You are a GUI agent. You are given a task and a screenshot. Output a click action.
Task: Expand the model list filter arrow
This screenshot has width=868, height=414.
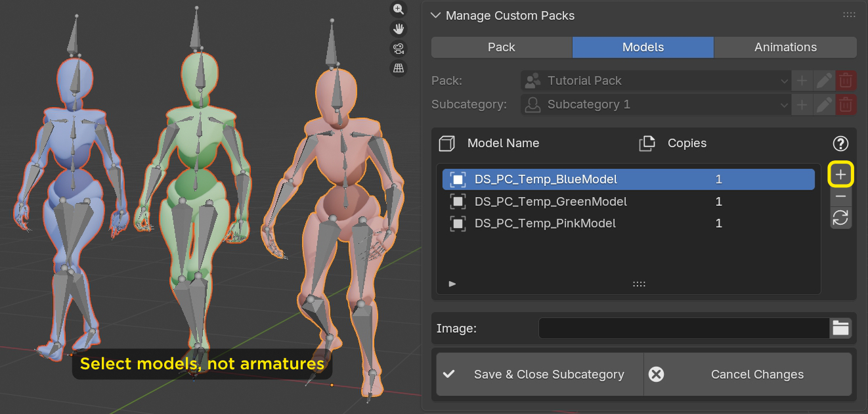452,284
